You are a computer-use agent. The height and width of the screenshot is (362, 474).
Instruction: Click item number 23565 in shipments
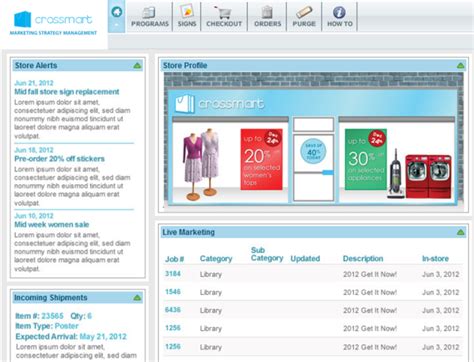click(x=52, y=316)
